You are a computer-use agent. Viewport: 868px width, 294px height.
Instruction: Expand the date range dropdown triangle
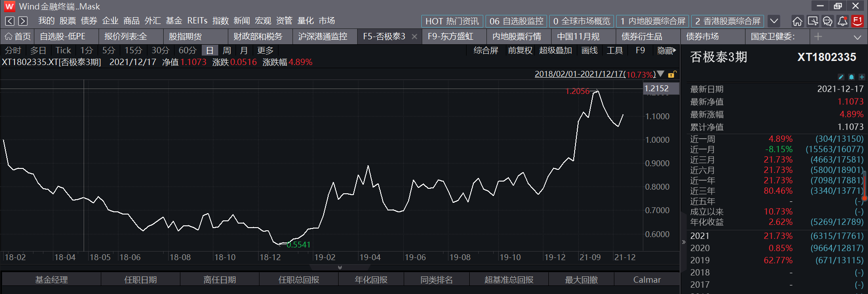coord(660,74)
